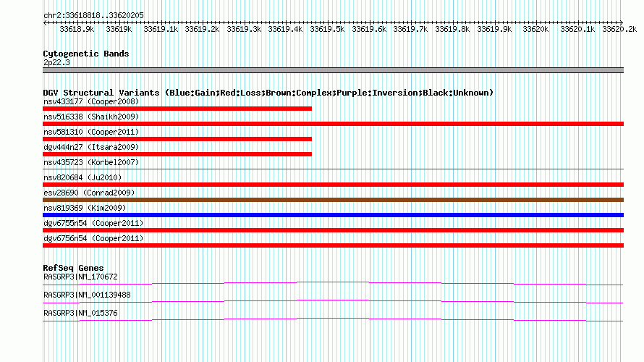Viewport: 644px width, 362px height.
Task: Open variant dgv6756n54 (Cooper2011) label
Action: pyautogui.click(x=93, y=238)
